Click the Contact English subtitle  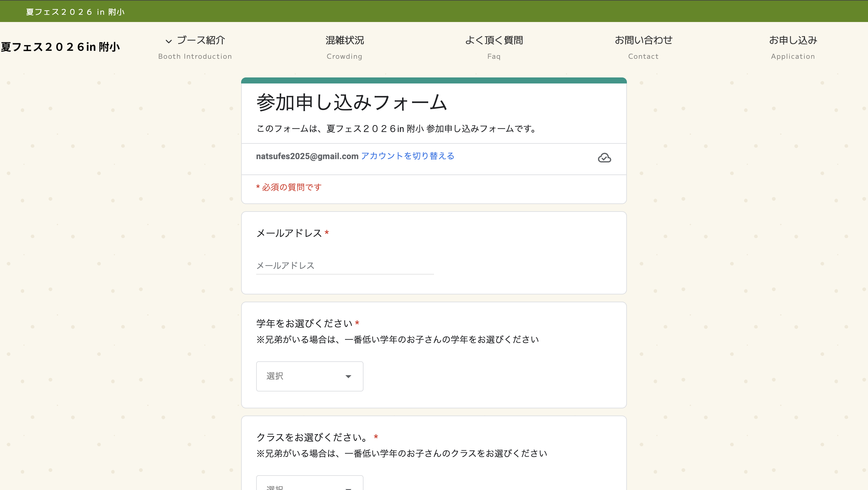pyautogui.click(x=643, y=56)
